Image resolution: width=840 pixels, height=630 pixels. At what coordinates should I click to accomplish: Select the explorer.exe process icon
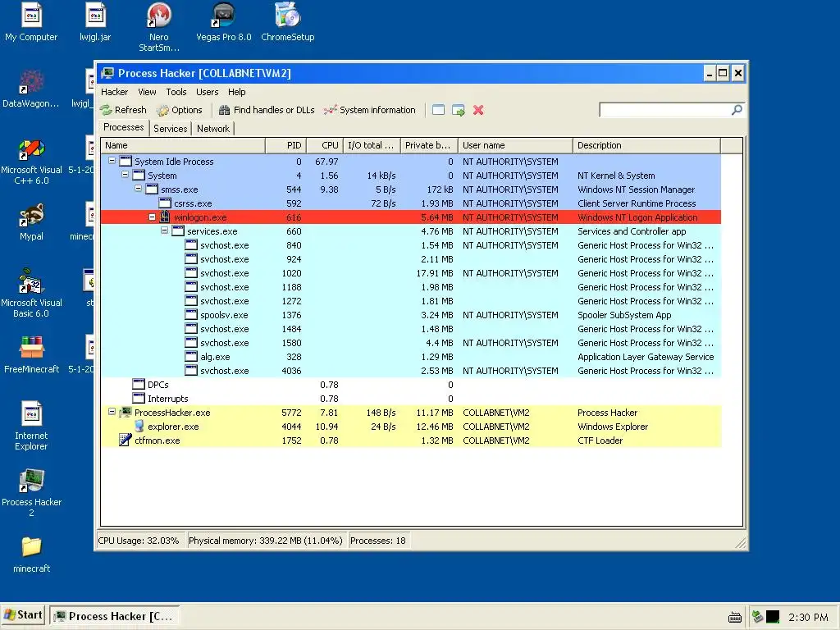click(139, 427)
